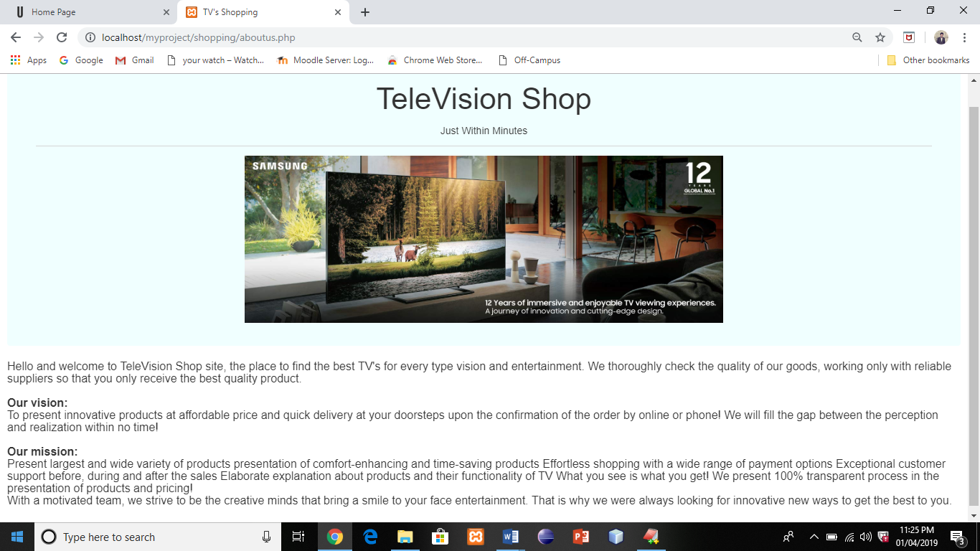Viewport: 980px width, 551px height.
Task: Click the forward navigation arrow
Action: point(39,37)
